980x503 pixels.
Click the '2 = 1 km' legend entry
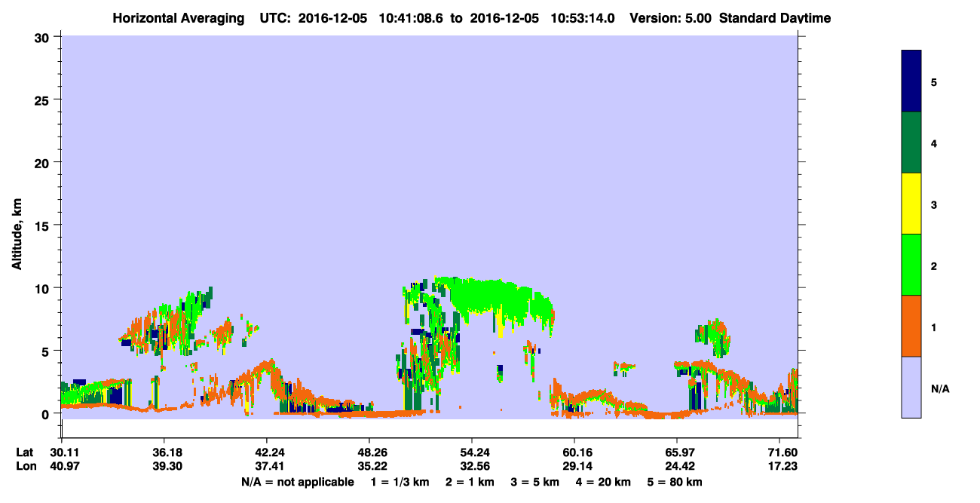click(x=469, y=482)
